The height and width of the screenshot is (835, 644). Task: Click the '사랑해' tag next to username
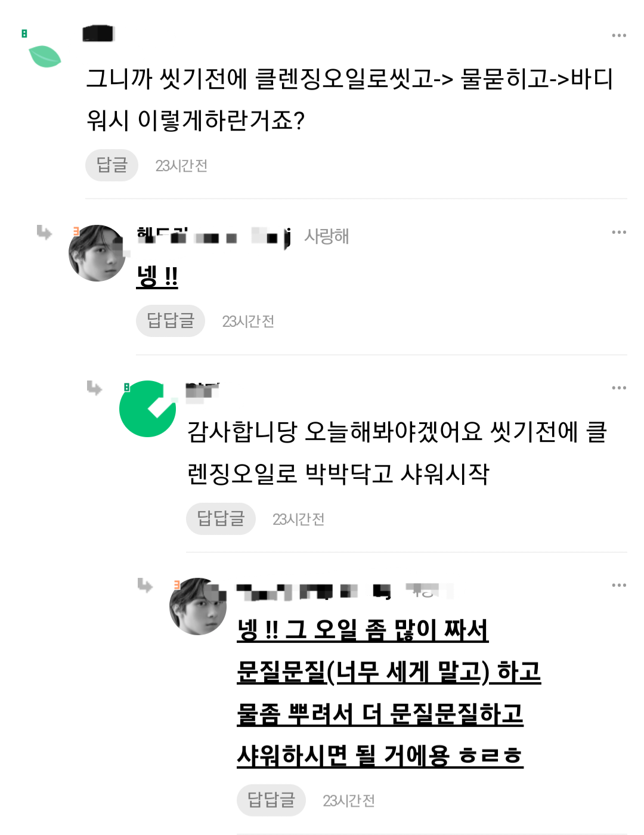327,236
